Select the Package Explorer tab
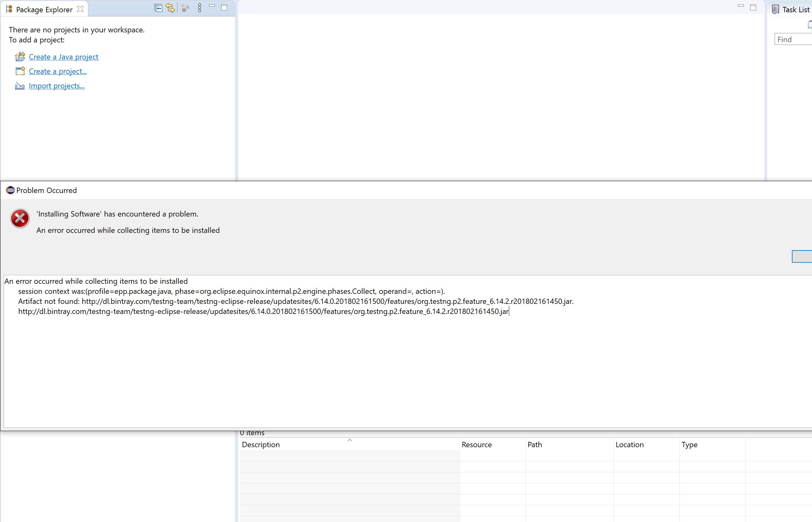 pos(44,9)
